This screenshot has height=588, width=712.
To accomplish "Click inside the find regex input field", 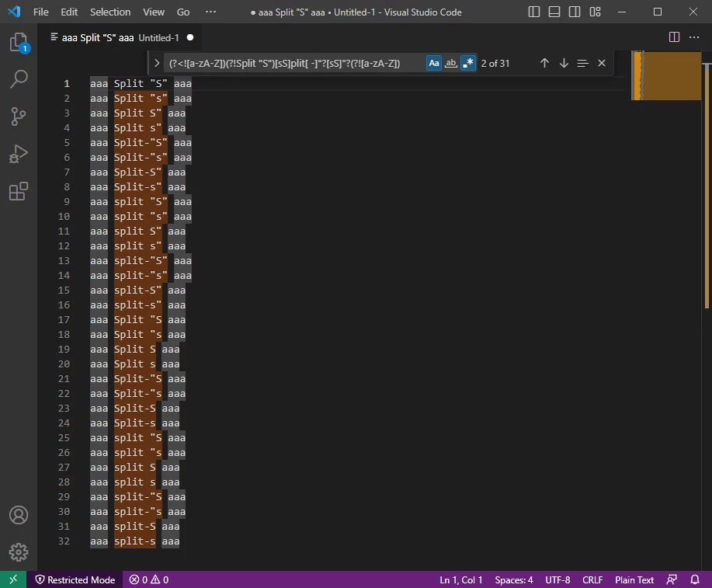I will tap(293, 63).
